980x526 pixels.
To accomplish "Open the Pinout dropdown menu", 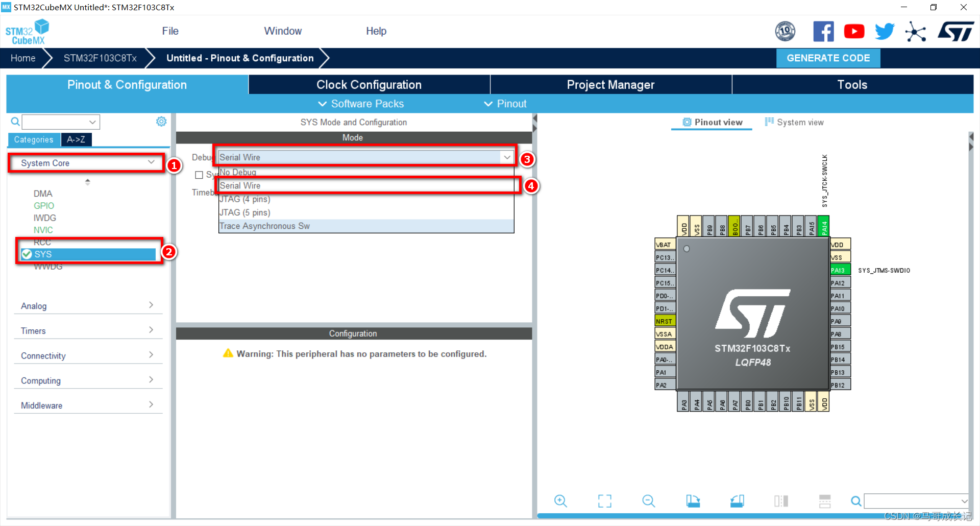I will point(505,104).
